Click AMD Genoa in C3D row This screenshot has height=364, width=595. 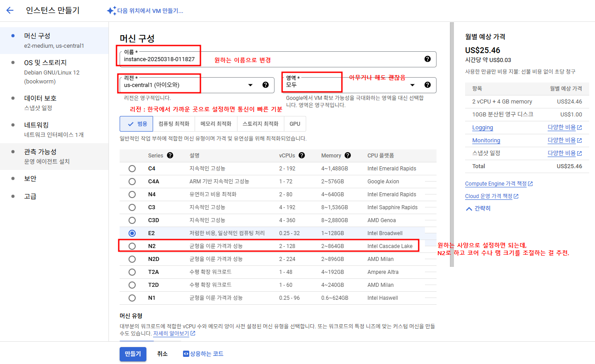381,220
